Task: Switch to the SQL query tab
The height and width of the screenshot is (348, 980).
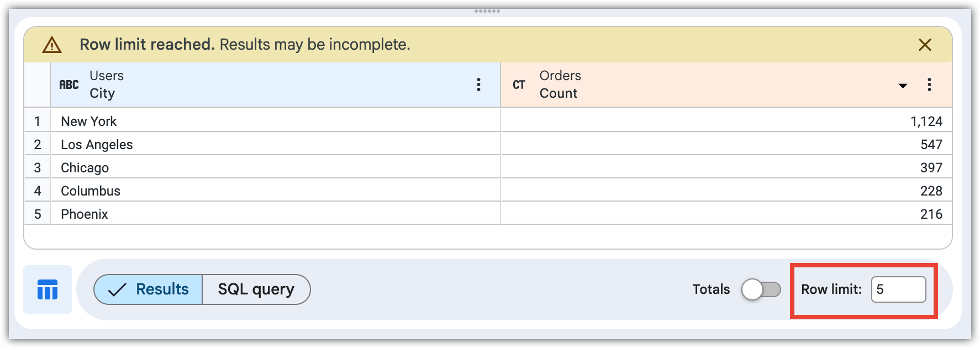Action: tap(256, 289)
